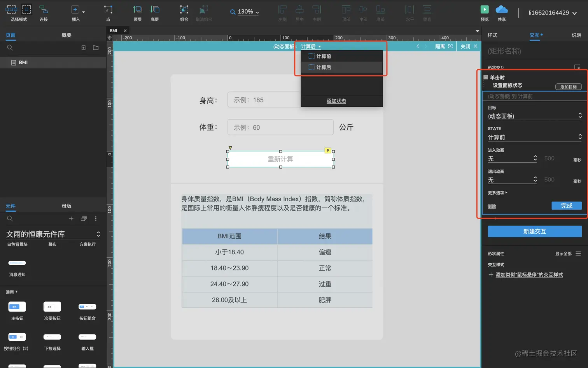The width and height of the screenshot is (588, 368).
Task: Click the 体重 input field
Action: point(280,127)
